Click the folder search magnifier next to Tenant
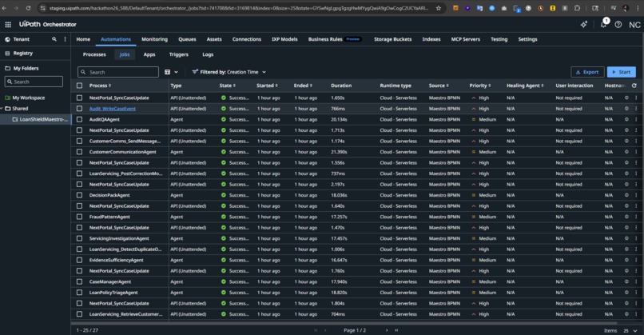Screen dimensions: 644x335 coord(54,39)
